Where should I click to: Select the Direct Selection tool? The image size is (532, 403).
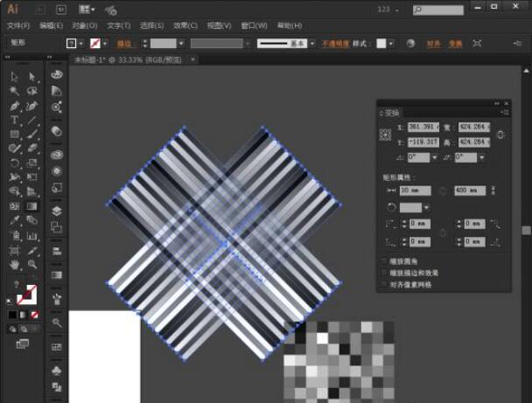31,77
